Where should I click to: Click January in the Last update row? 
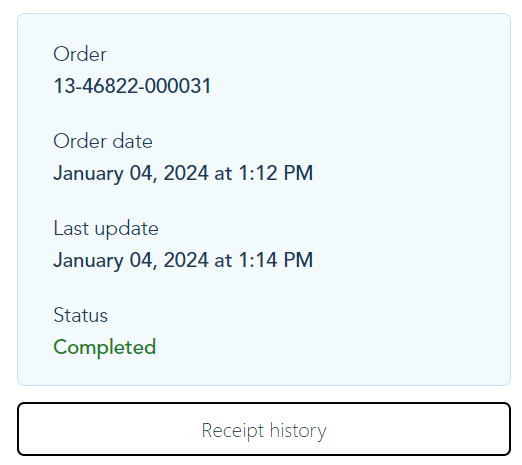click(x=88, y=261)
